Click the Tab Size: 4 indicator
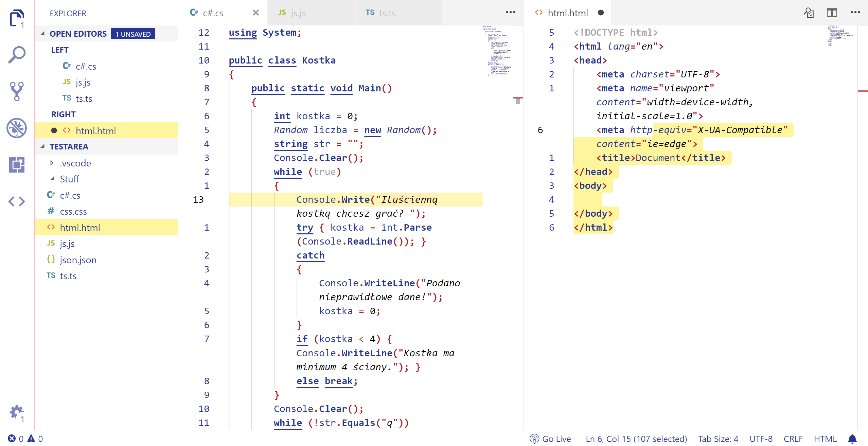Viewport: 868px width, 446px height. (x=718, y=439)
